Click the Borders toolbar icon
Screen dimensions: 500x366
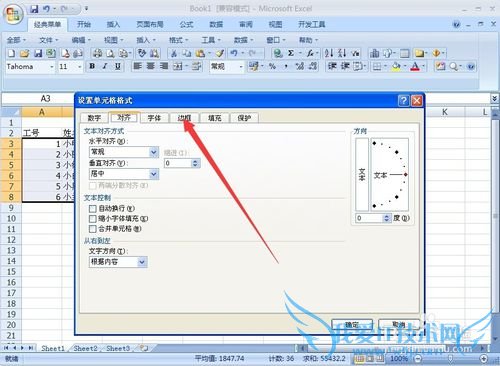click(x=377, y=67)
